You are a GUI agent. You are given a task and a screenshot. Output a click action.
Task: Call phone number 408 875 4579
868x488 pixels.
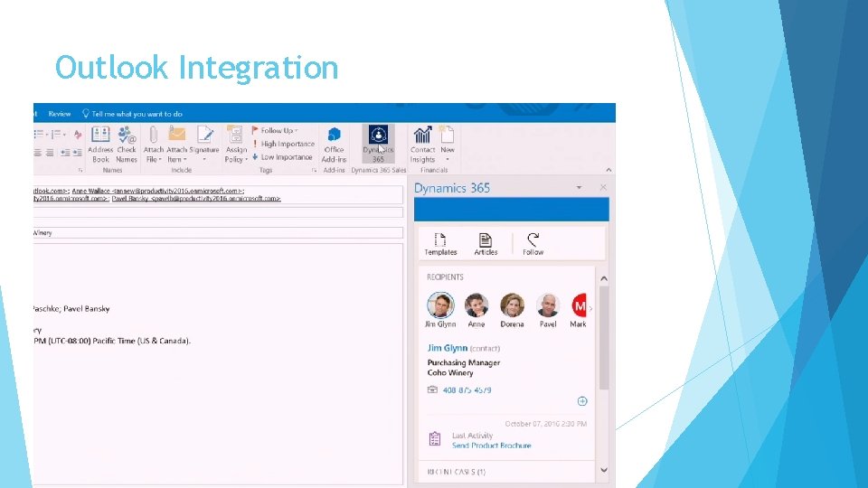(467, 390)
